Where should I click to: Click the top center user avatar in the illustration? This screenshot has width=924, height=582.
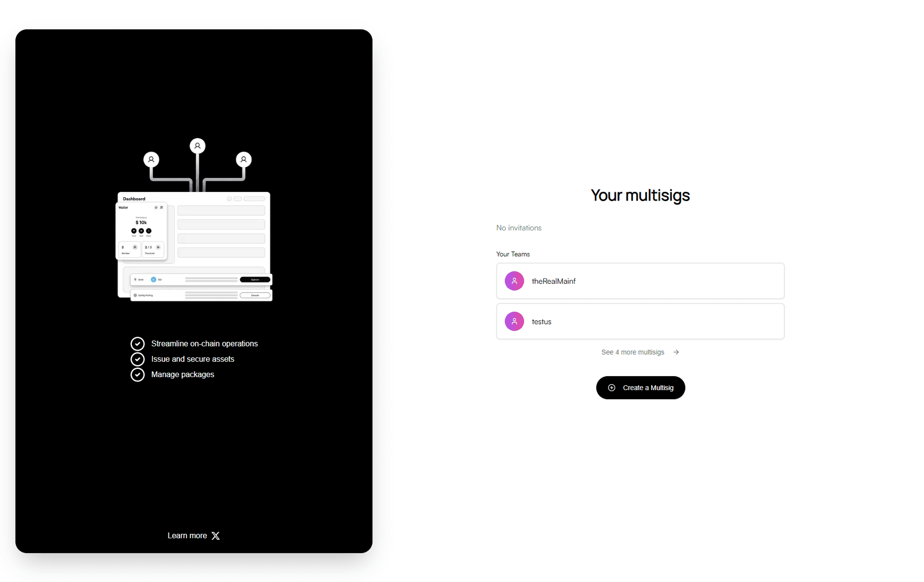pos(197,145)
